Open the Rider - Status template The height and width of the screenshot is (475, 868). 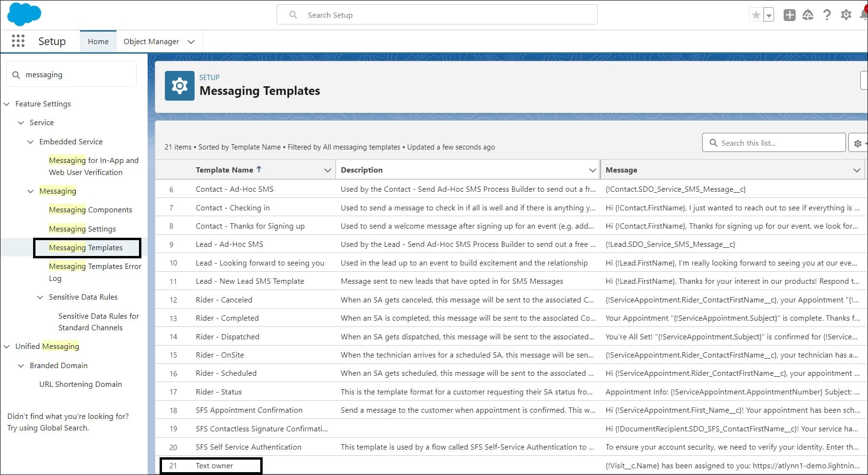click(219, 392)
